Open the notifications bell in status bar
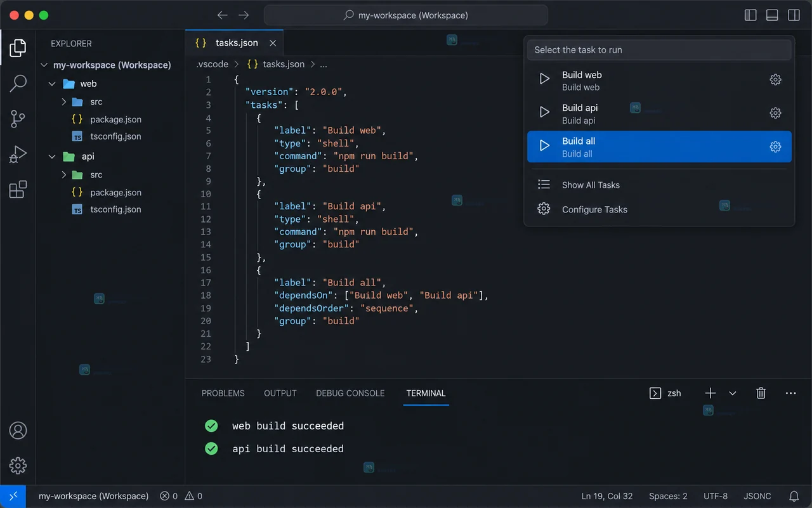Viewport: 812px width, 508px height. [794, 496]
